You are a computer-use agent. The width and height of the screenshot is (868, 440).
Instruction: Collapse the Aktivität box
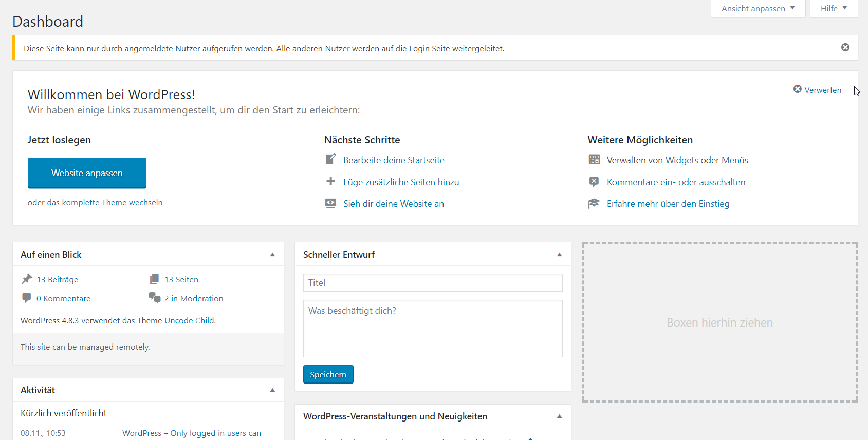tap(272, 390)
